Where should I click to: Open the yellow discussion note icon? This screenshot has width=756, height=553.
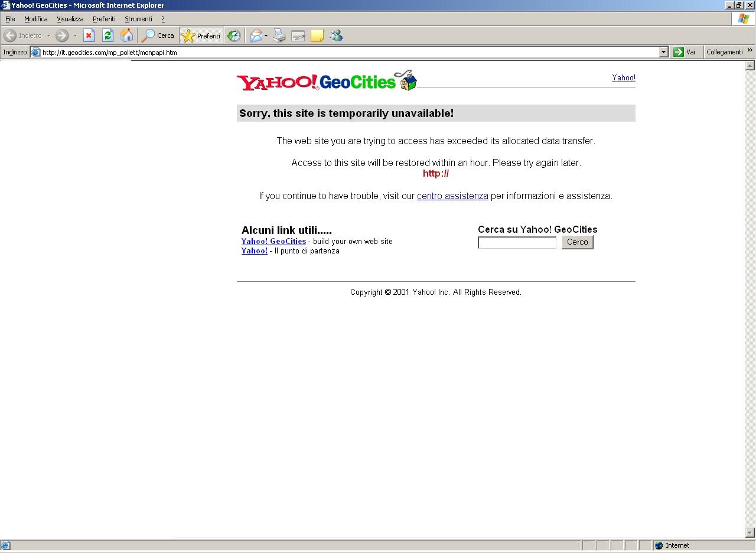(x=317, y=35)
